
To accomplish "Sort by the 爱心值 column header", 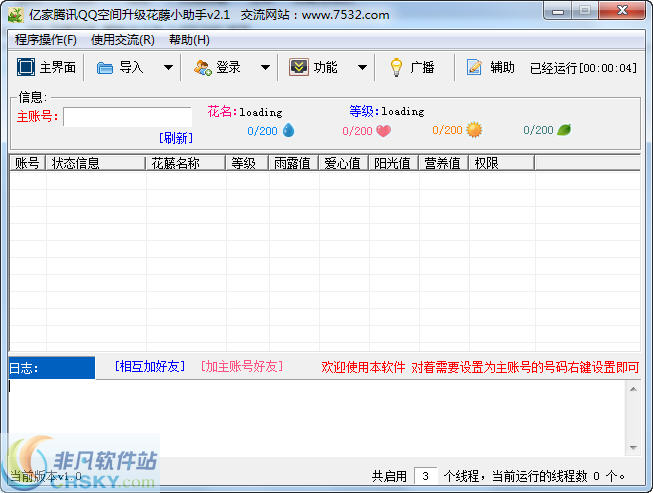I will pos(344,163).
